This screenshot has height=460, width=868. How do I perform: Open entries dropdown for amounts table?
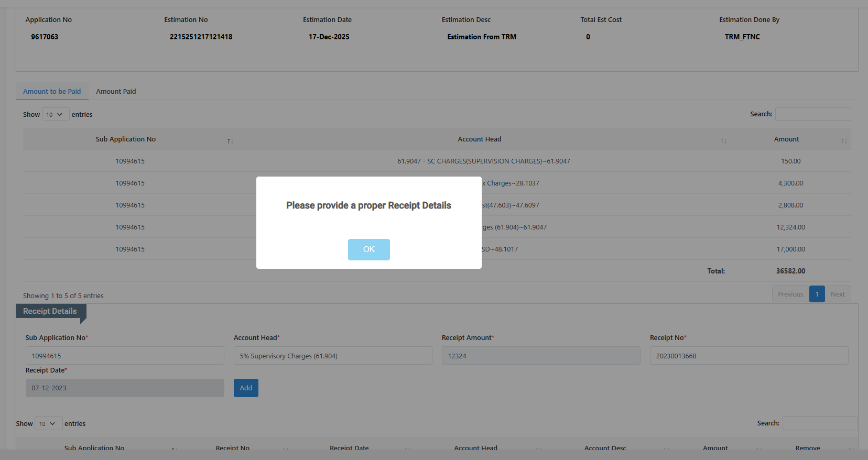pos(55,115)
